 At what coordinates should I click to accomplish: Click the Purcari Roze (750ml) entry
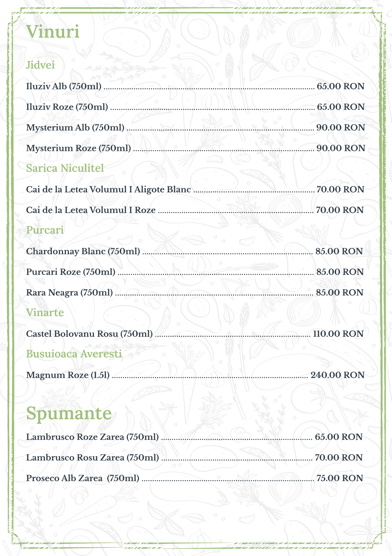pyautogui.click(x=71, y=272)
